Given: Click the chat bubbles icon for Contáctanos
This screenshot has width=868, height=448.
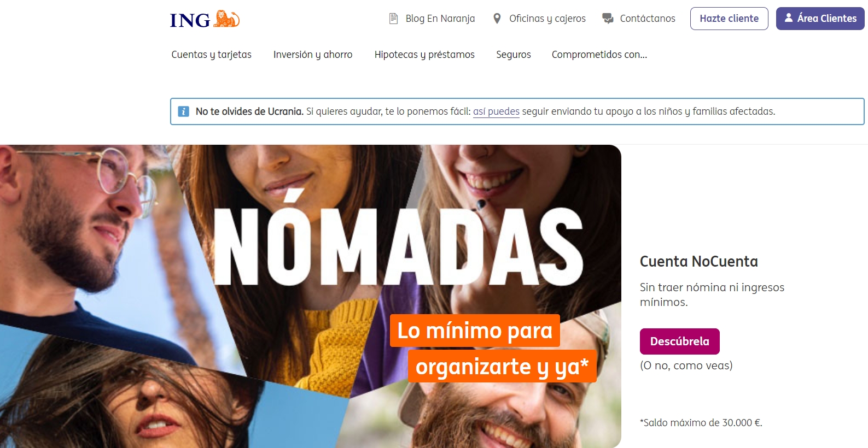Looking at the screenshot, I should [x=608, y=19].
